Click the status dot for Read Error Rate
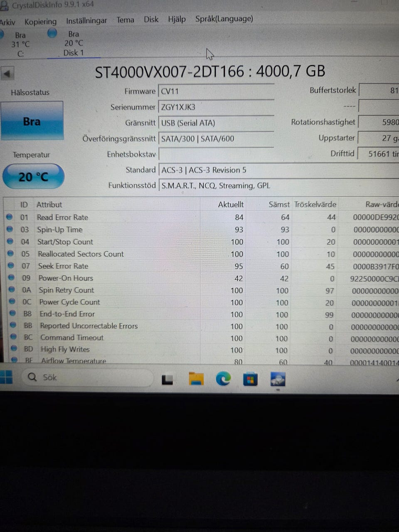Screen dimensions: 399x532 coord(10,217)
